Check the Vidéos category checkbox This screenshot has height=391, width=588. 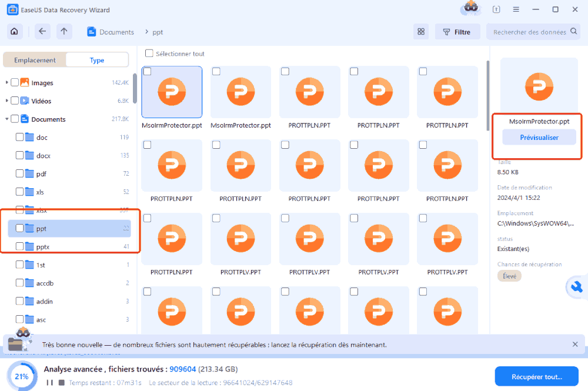[x=15, y=101]
